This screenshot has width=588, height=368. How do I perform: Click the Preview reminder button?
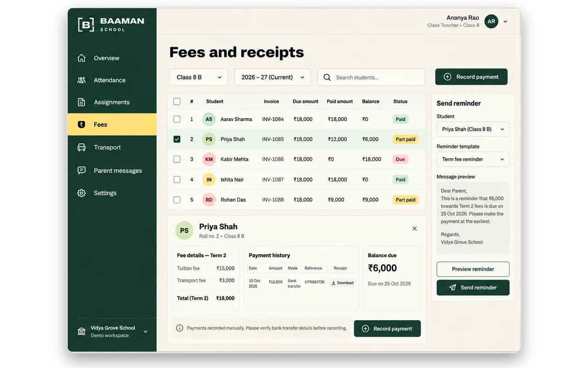coord(473,269)
